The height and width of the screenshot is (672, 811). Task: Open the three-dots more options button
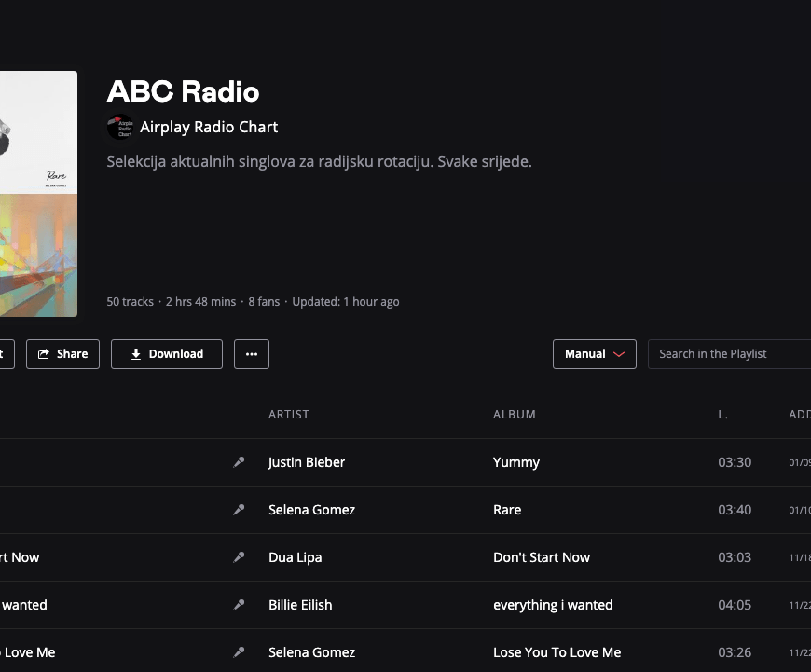(251, 354)
